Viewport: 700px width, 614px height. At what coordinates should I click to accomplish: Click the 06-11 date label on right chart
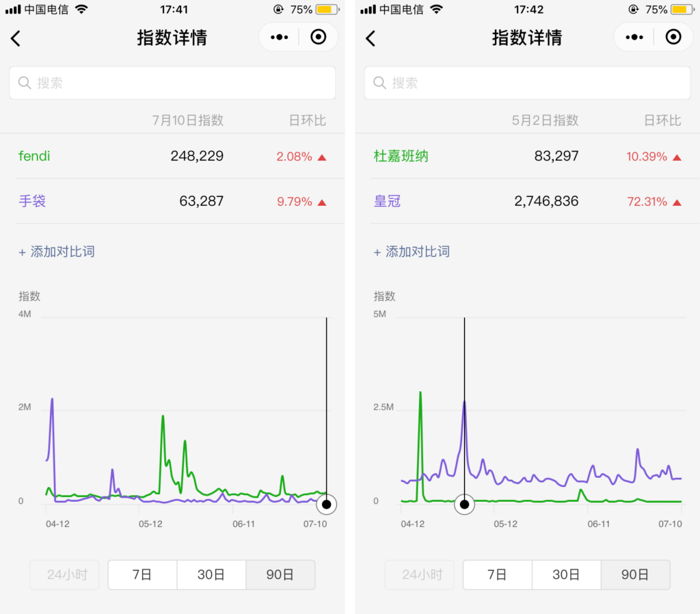[x=599, y=524]
